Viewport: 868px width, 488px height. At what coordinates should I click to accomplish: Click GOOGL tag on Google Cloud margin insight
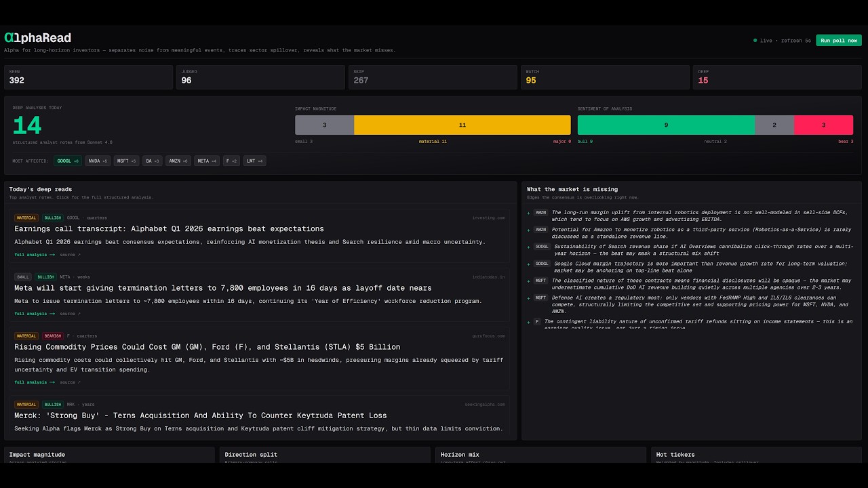tap(542, 264)
